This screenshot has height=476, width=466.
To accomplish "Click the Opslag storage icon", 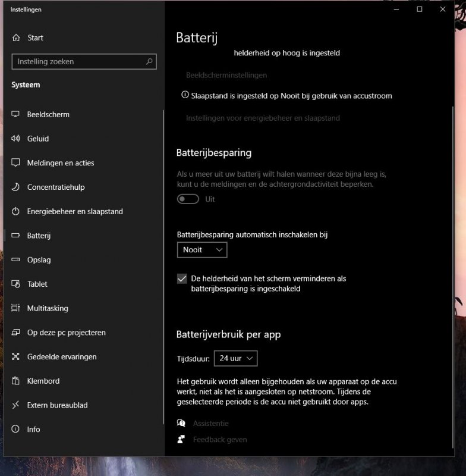I will [x=15, y=260].
